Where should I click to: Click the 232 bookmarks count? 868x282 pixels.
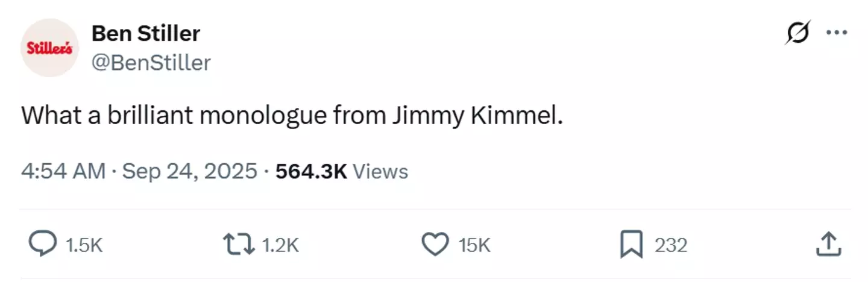pyautogui.click(x=670, y=245)
